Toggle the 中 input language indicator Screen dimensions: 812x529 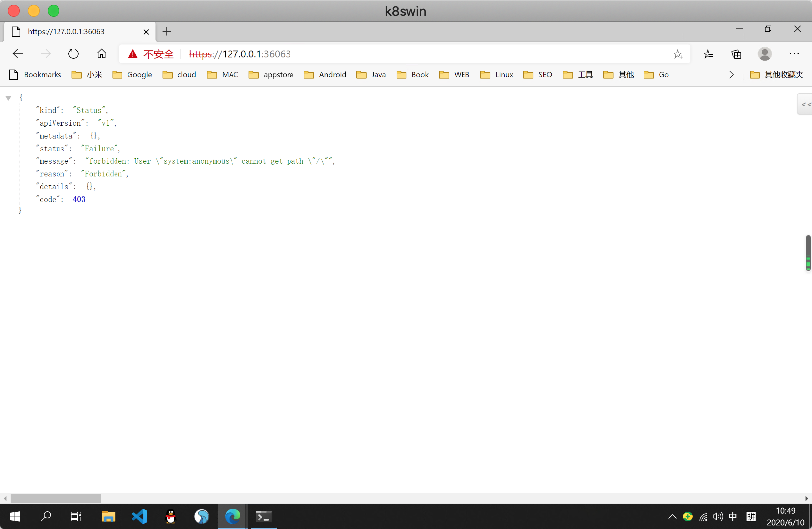(733, 517)
